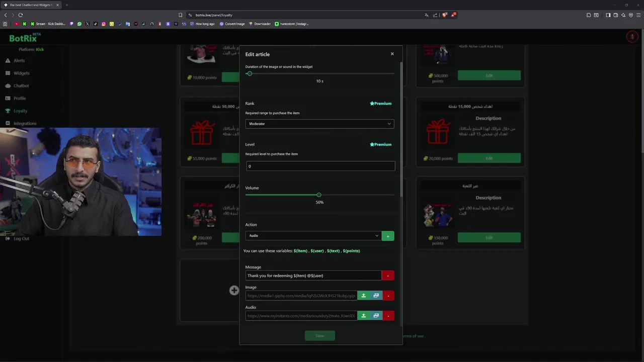Open the Stream - Kick Dashboard bookmark
Screen dimensions: 644x362
tap(48, 24)
